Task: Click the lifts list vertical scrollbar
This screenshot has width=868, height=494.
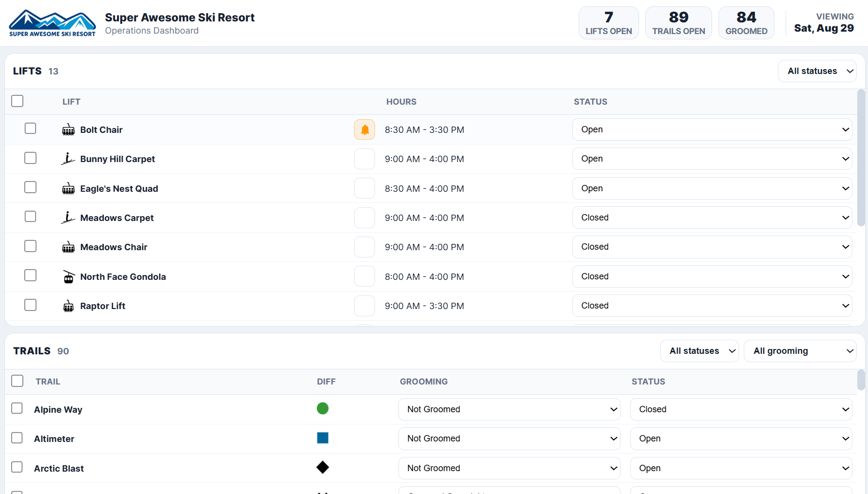Action: tap(861, 158)
